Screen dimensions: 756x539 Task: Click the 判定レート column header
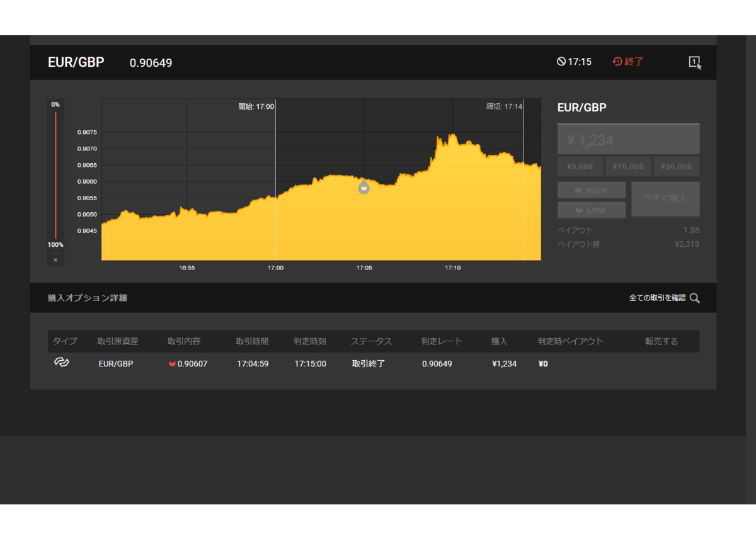click(442, 341)
